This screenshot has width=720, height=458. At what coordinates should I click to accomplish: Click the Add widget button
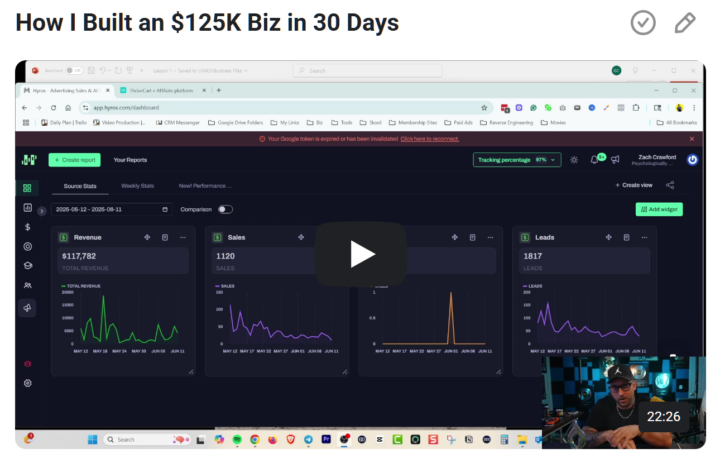659,209
